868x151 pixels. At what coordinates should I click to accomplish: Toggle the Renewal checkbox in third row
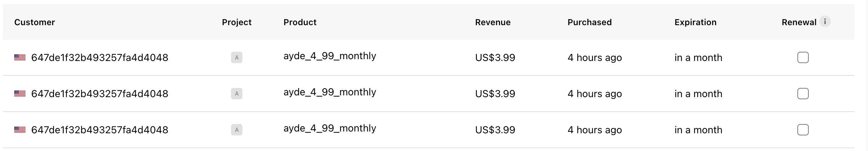pyautogui.click(x=803, y=130)
